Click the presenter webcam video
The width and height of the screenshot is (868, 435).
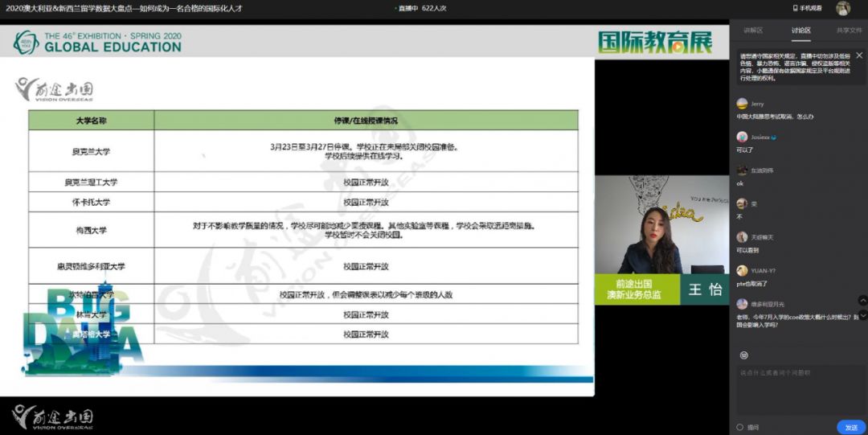coord(661,224)
